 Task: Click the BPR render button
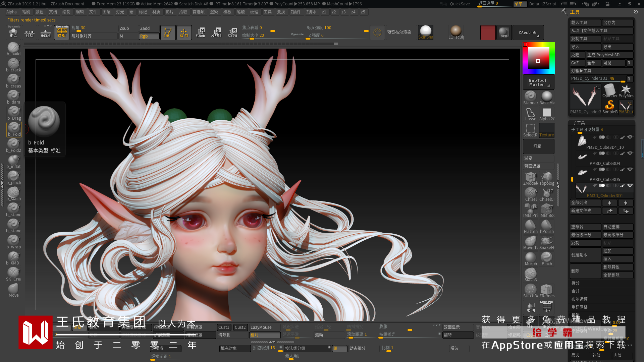pos(504,33)
